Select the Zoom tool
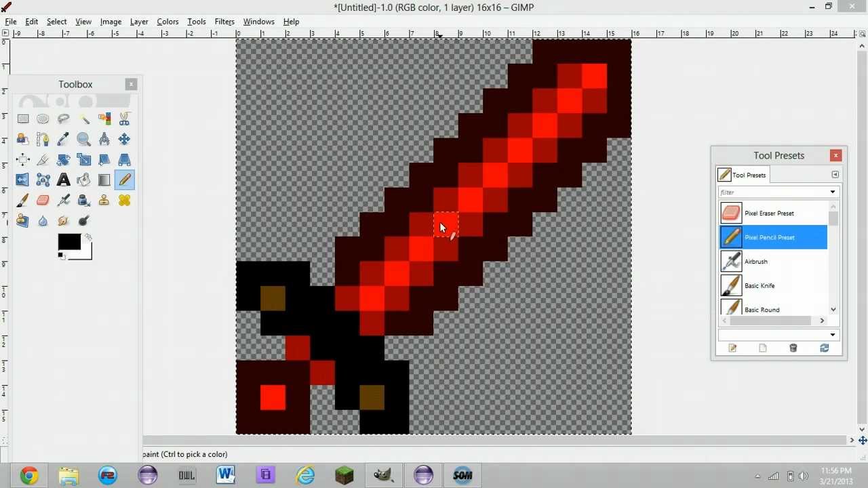The image size is (868, 488). tap(84, 139)
